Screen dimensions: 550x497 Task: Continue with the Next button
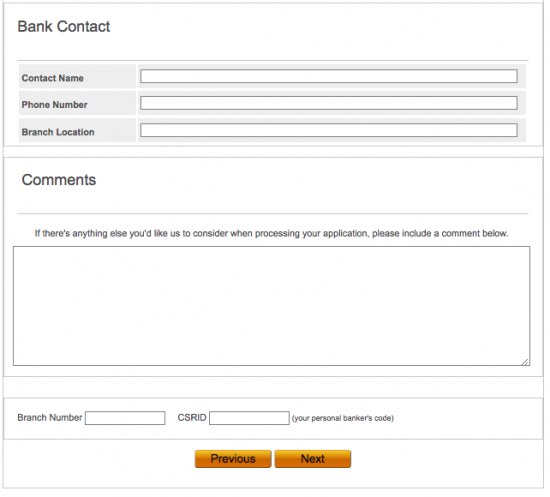(x=313, y=459)
